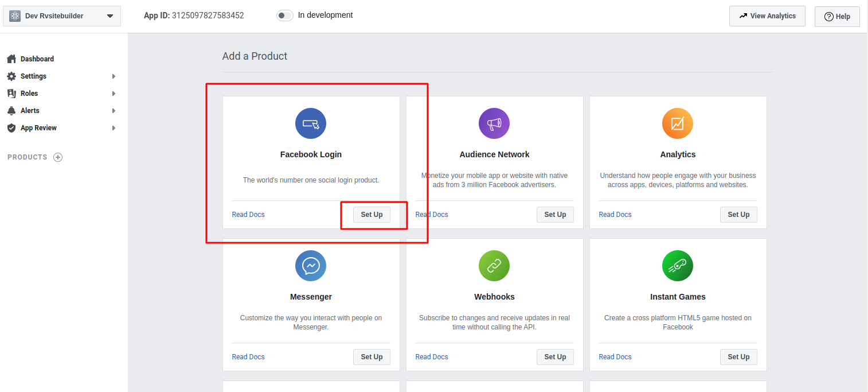868x392 pixels.
Task: Open Read Docs for Audience Network
Action: pyautogui.click(x=432, y=215)
